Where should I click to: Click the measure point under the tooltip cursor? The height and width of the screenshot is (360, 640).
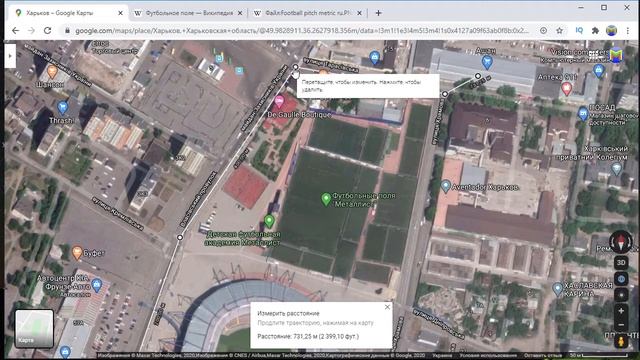coord(296,67)
